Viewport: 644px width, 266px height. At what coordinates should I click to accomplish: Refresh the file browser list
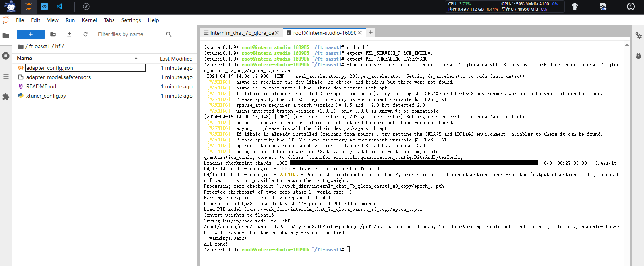pos(86,34)
